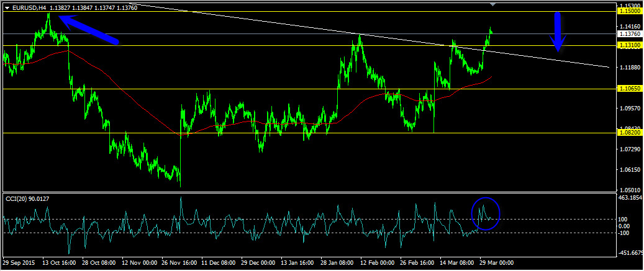This screenshot has height=271, width=644.
Task: Select the current price tag 1.13760
Action: (630, 33)
